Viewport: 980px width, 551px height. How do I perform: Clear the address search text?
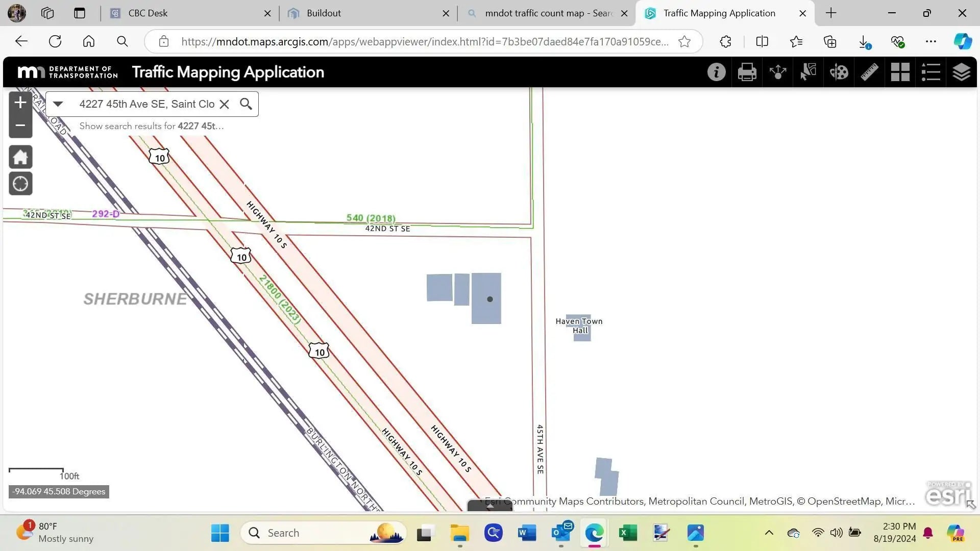pyautogui.click(x=224, y=104)
